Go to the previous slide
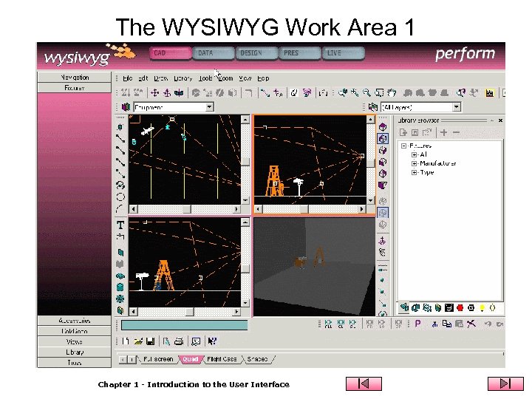The width and height of the screenshot is (532, 399). pos(364,383)
